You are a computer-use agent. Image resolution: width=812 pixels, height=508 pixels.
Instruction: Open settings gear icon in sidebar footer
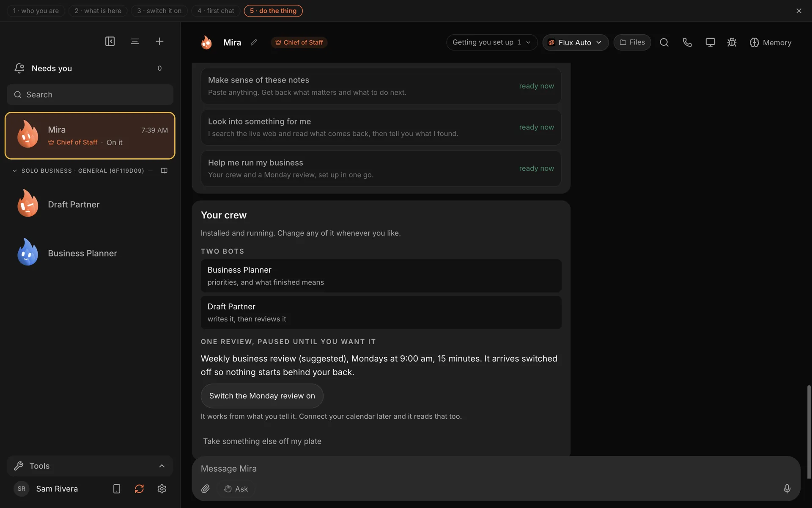coord(162,489)
